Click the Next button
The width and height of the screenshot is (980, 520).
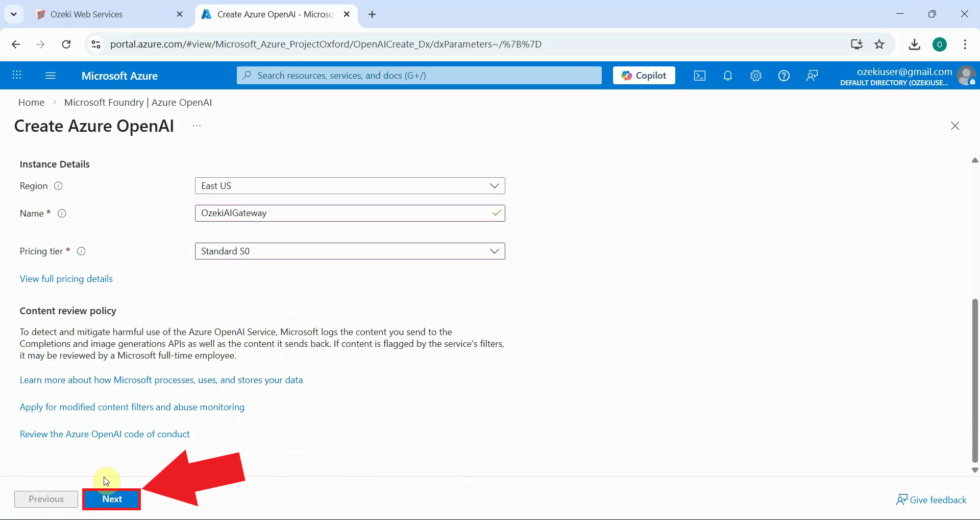[x=112, y=499]
